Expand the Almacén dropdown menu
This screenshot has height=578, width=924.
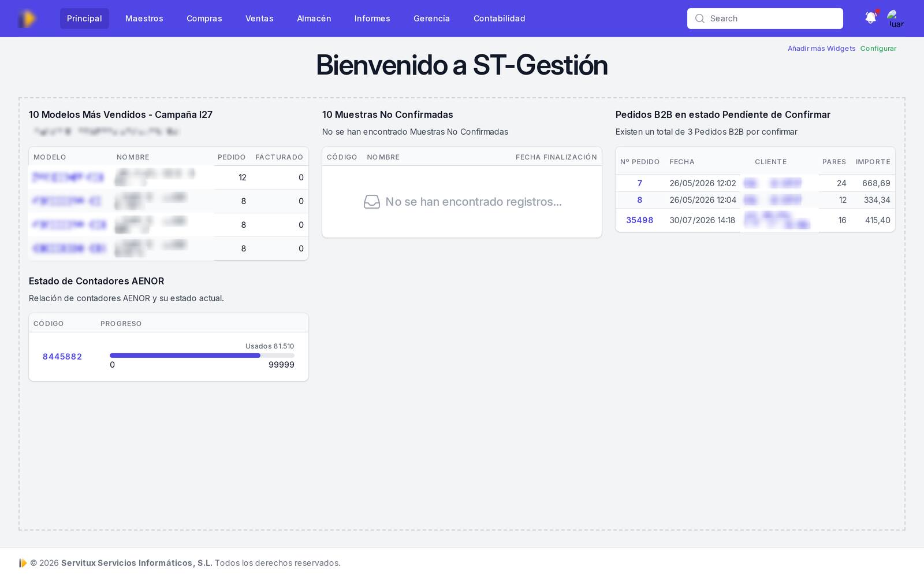[314, 18]
